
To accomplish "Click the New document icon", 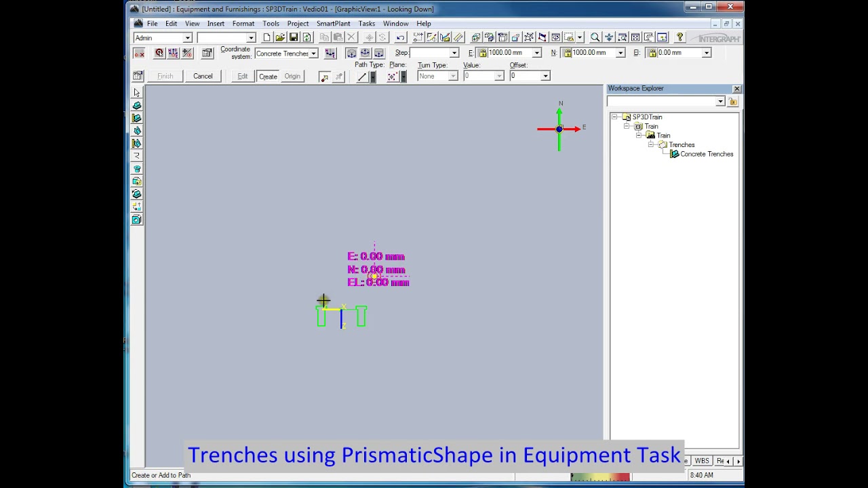I will (267, 38).
